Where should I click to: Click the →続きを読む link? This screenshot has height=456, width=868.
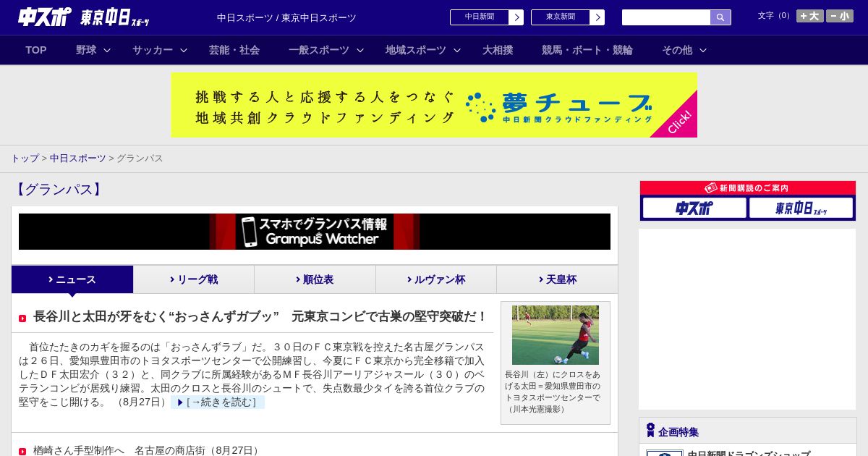tap(218, 402)
